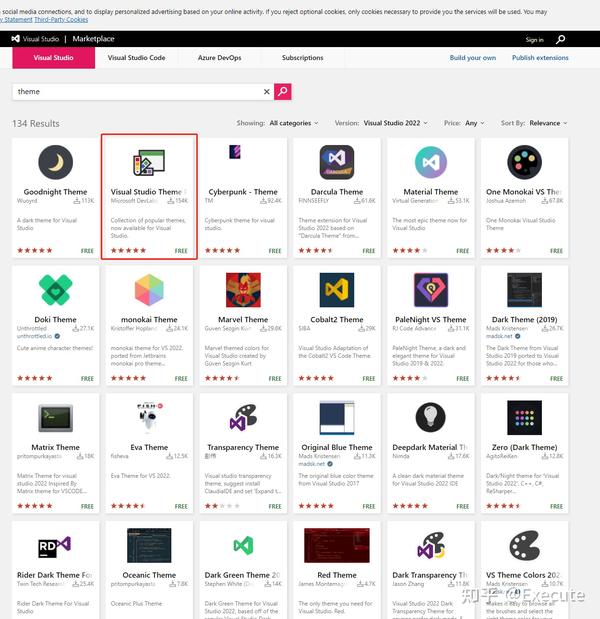
Task: Switch to Subscriptions tab
Action: pyautogui.click(x=302, y=58)
